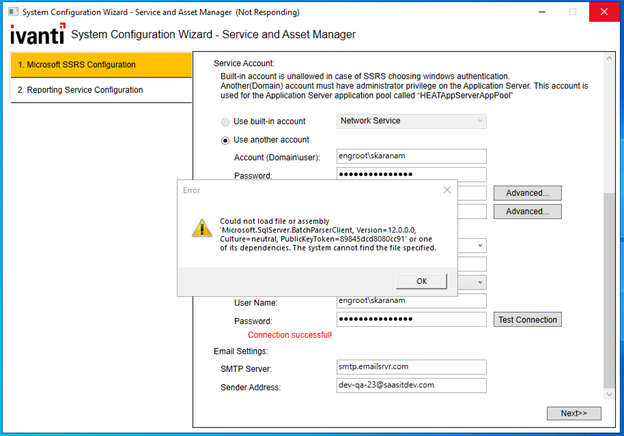Click the warning icon in Error dialog
This screenshot has height=436, width=624.
pyautogui.click(x=201, y=228)
